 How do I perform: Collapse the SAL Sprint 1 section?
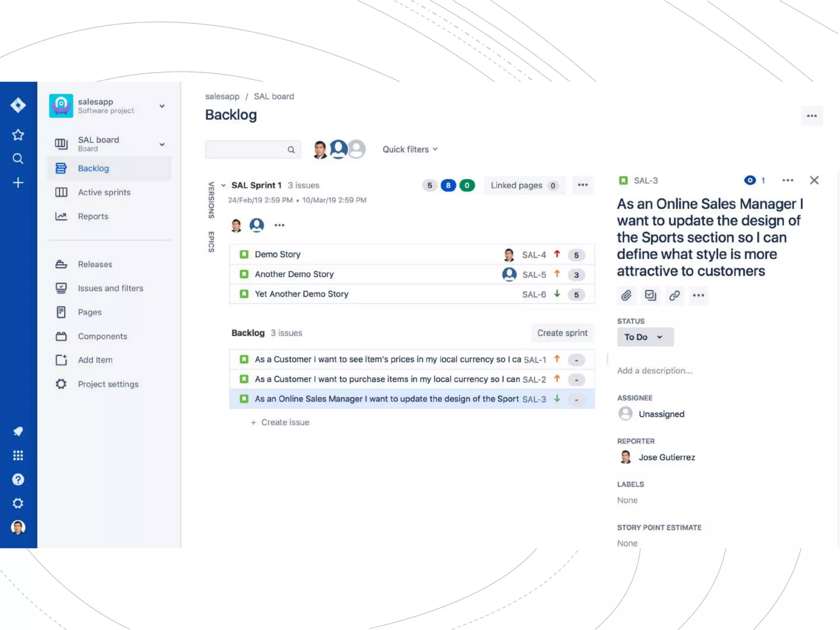click(x=224, y=185)
